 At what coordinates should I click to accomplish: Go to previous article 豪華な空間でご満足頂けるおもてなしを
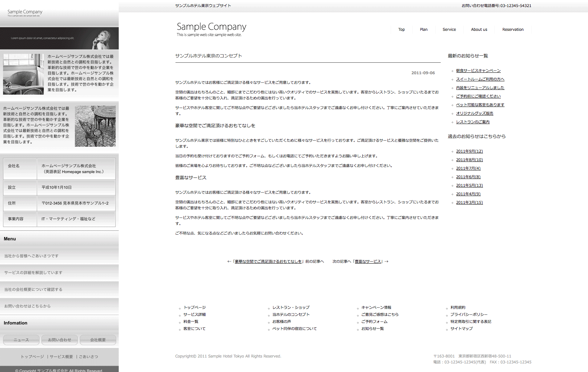pos(268,261)
